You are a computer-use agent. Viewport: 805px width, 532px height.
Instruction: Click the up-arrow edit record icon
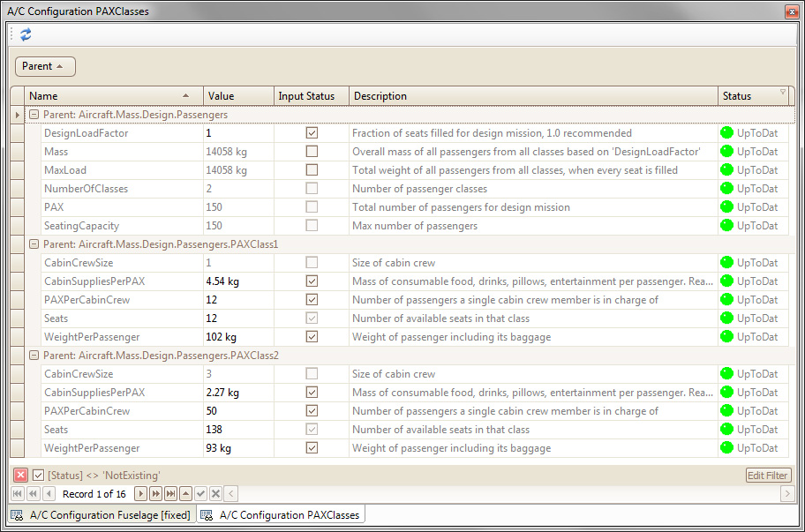[186, 493]
